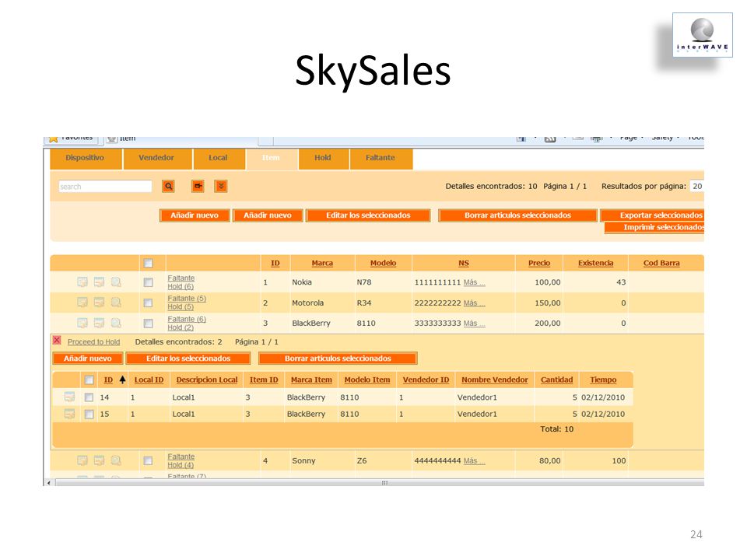This screenshot has width=747, height=560.
Task: Open the Hold (6) link in Nokia row
Action: [180, 287]
